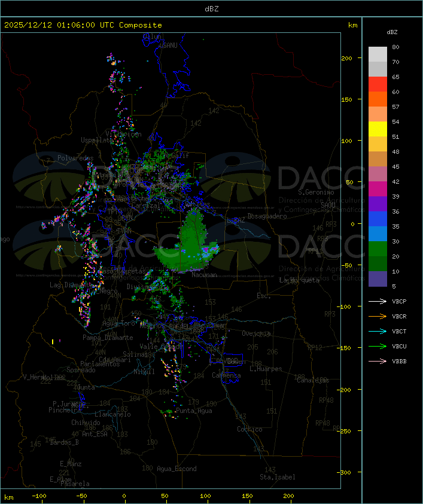Choose the orange 57-60 dBZ legend swatch
423x504 pixels.
(378, 99)
